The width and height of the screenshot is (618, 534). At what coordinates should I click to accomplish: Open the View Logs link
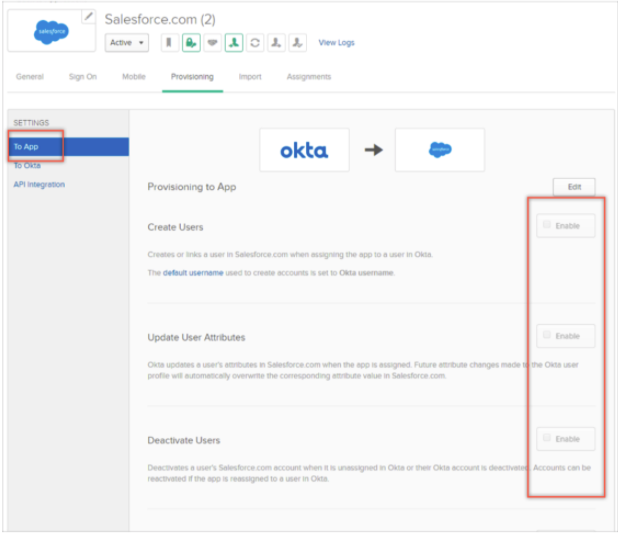[336, 43]
